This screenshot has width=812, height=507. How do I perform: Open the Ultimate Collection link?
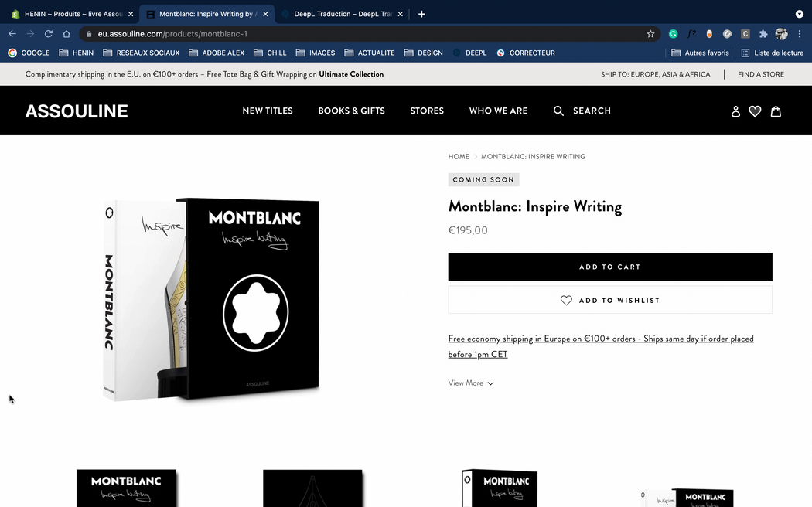point(351,74)
